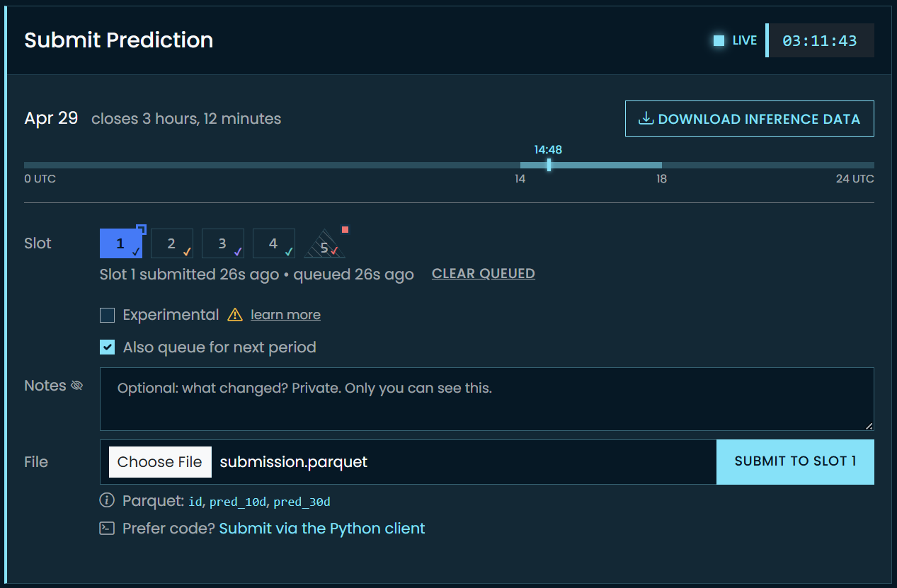Click the Clear Queued link
Image resolution: width=897 pixels, height=588 pixels.
pyautogui.click(x=484, y=273)
